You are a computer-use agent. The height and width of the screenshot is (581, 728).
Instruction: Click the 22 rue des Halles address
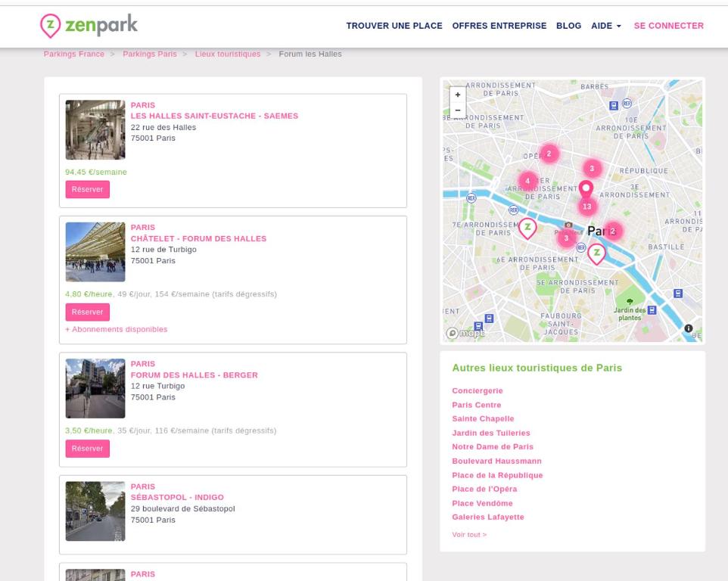tap(163, 127)
